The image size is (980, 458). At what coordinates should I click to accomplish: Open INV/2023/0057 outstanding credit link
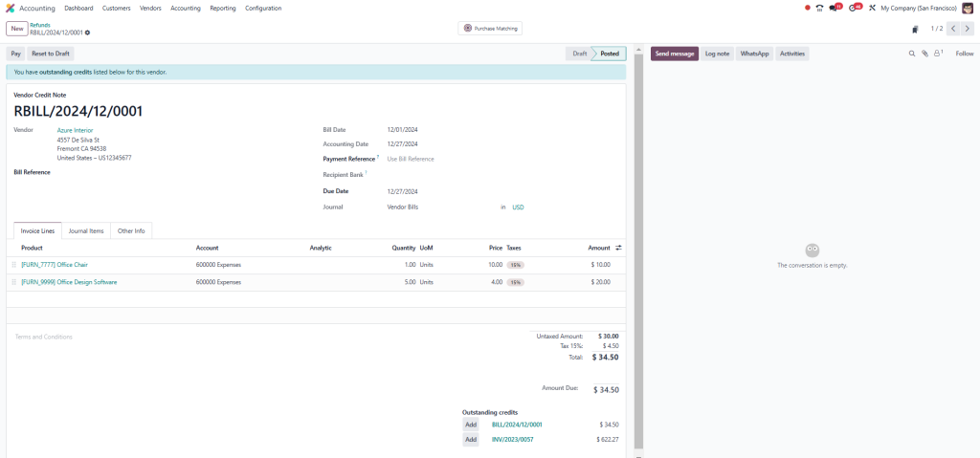[x=513, y=440]
